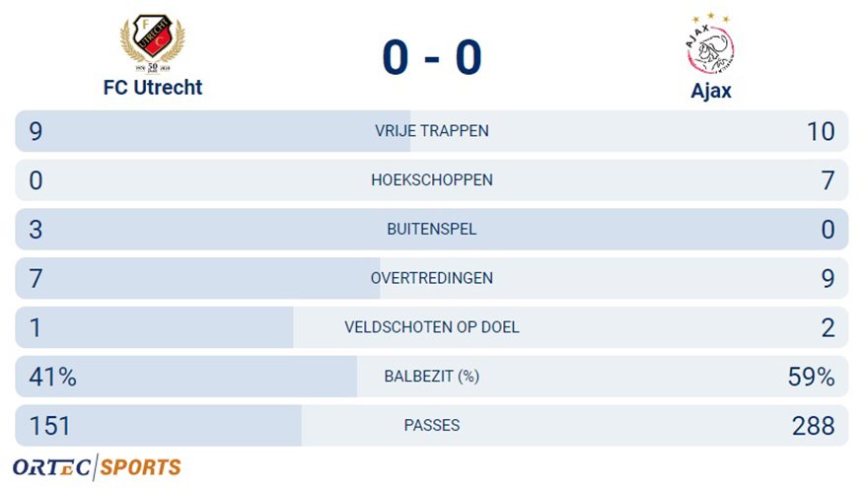868x488 pixels.
Task: Click the 0 - 0 match score
Action: point(432,57)
